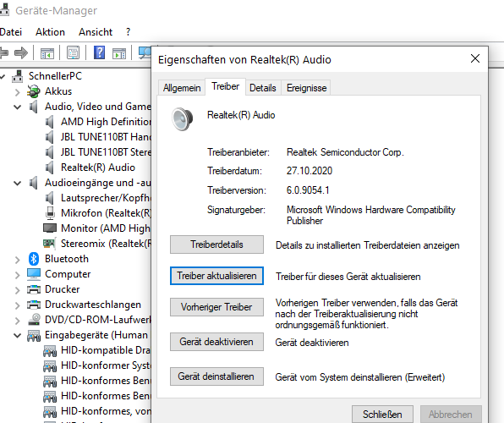Select the Treiber tab
504x423 pixels.
(x=225, y=86)
